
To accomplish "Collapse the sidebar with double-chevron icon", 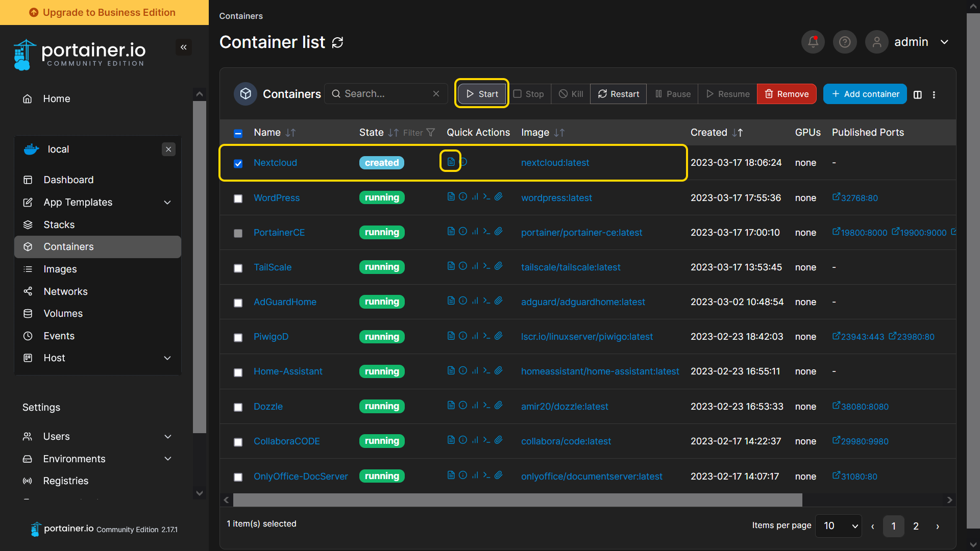I will 183,47.
